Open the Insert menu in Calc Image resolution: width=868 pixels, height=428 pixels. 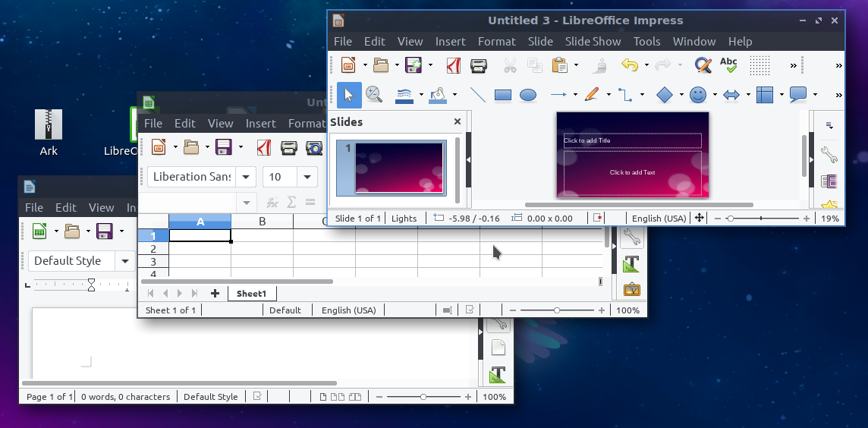pos(261,124)
